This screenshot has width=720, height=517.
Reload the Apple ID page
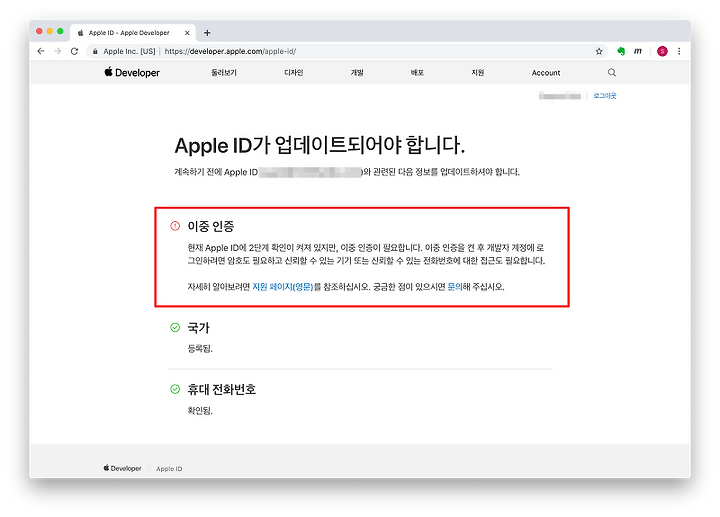point(74,51)
